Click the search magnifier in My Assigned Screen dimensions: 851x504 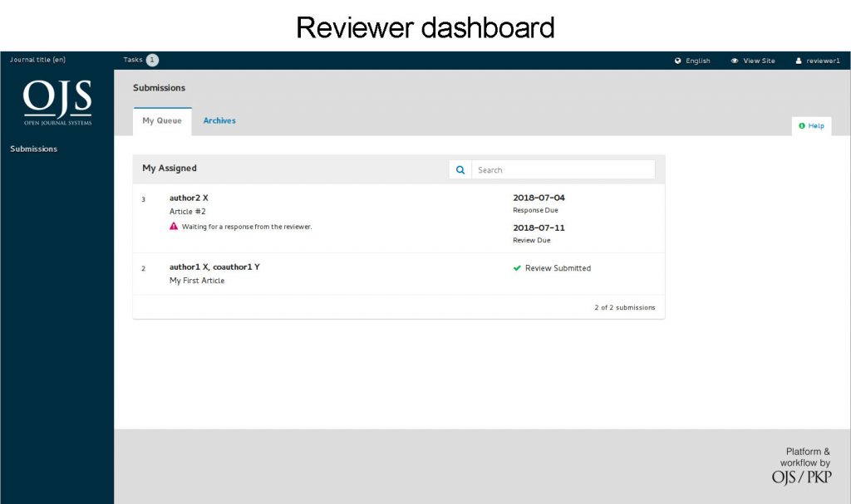coord(460,169)
